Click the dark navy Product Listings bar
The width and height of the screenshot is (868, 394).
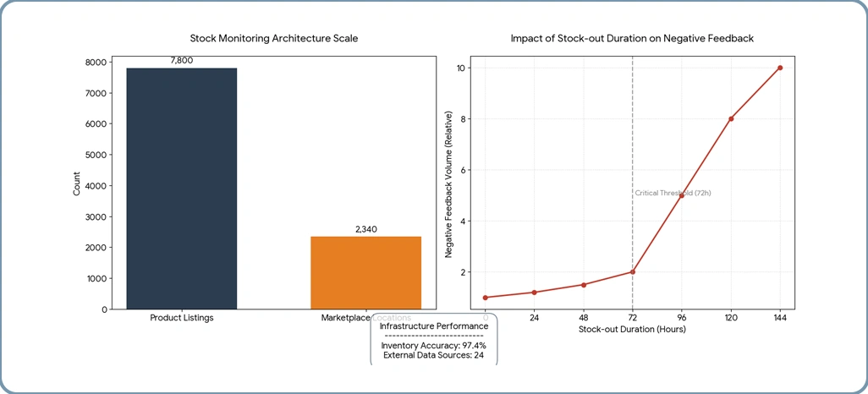pos(181,189)
